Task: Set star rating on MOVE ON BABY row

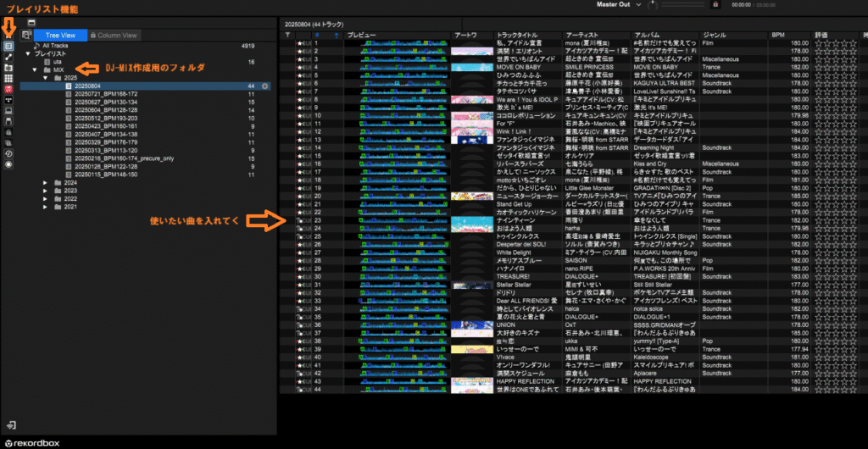Action: [836, 67]
